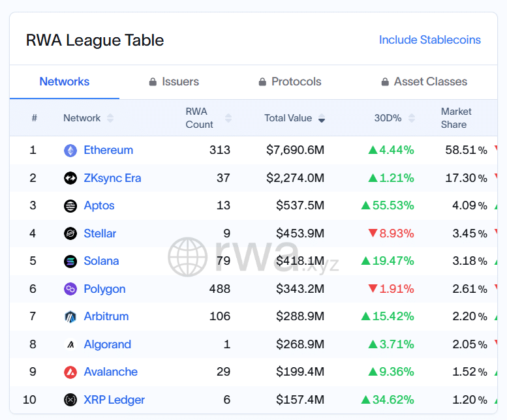Click the total value $343.2M
Image resolution: width=507 pixels, height=420 pixels.
tap(300, 289)
